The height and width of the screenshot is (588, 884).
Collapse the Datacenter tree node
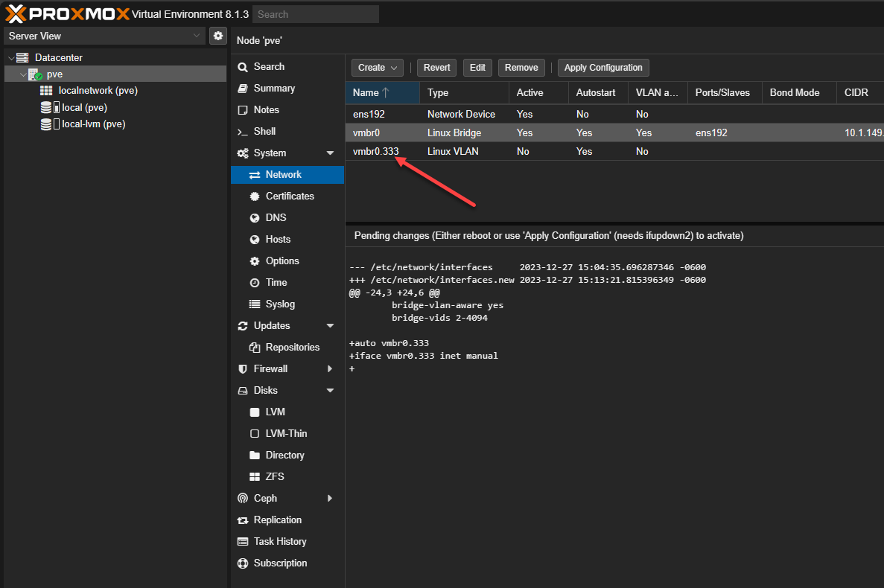(x=10, y=57)
